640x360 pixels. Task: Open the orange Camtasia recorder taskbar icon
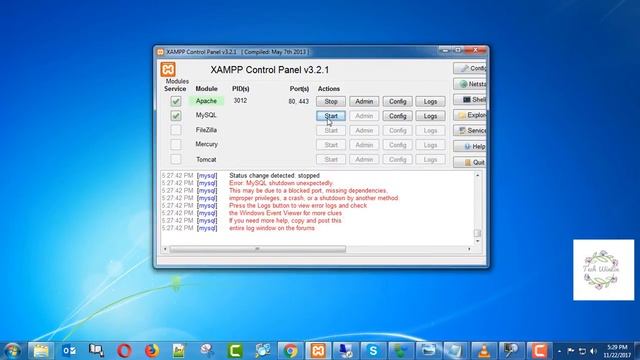[539, 351]
